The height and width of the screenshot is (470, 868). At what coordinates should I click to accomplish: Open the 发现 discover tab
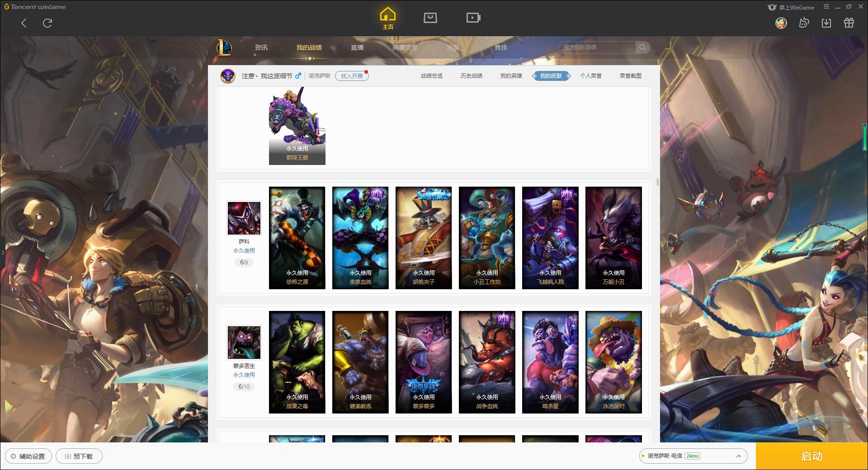tap(453, 47)
